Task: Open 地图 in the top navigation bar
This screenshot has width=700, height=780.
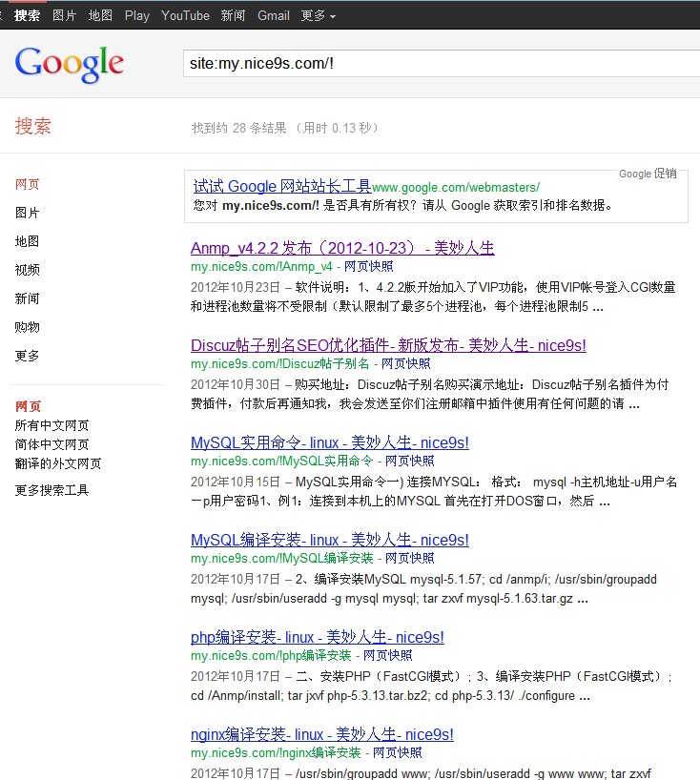Action: (x=100, y=16)
